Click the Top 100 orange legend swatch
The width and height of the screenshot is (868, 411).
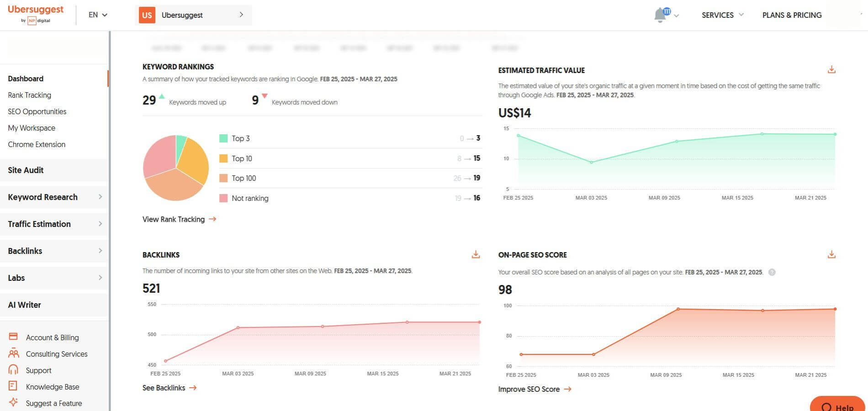tap(223, 178)
